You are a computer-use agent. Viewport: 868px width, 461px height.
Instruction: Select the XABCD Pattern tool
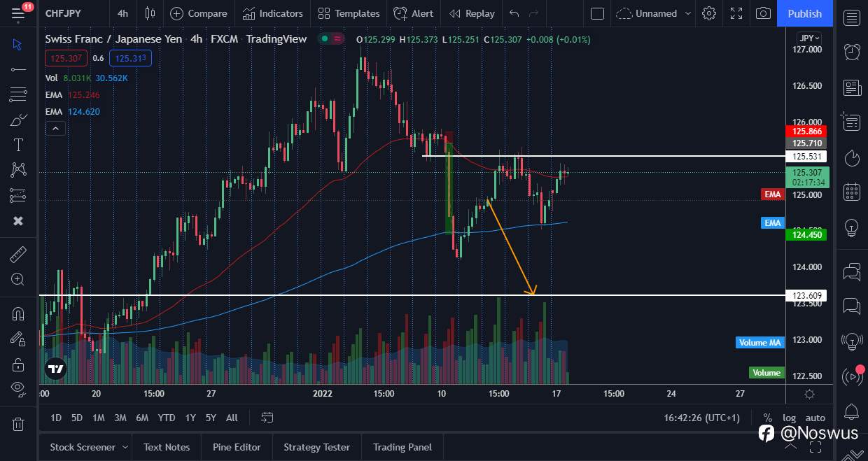(18, 170)
